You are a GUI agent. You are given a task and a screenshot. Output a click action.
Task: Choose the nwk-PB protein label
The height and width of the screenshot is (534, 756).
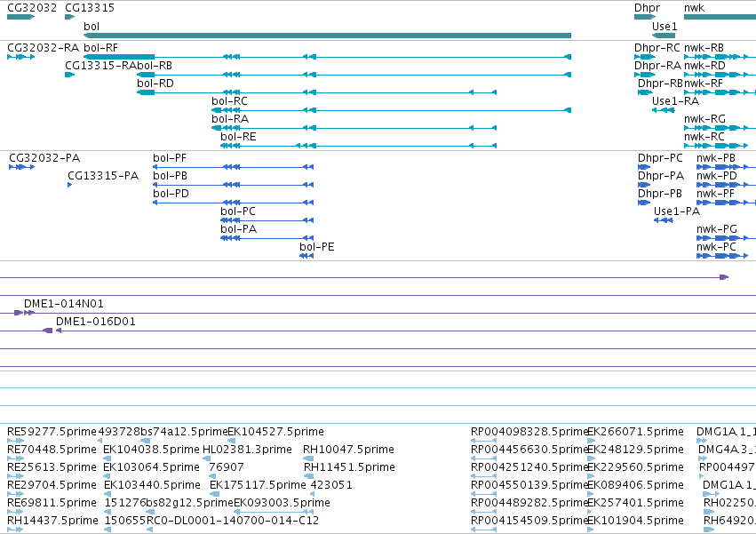tap(716, 158)
